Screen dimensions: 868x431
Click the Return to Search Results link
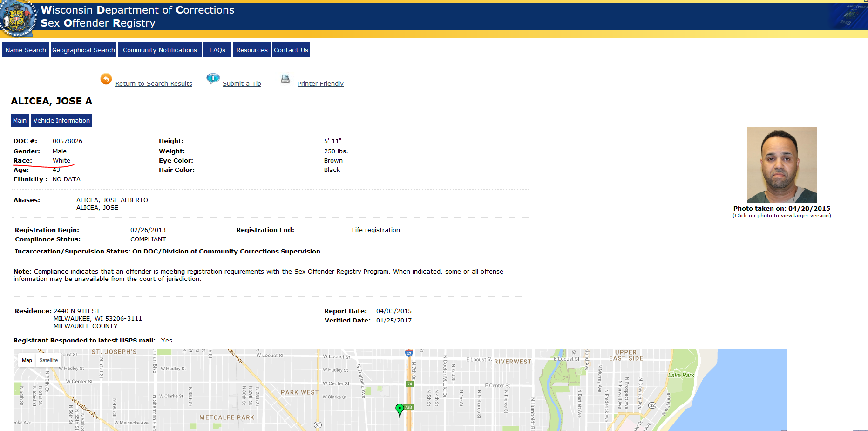[154, 84]
